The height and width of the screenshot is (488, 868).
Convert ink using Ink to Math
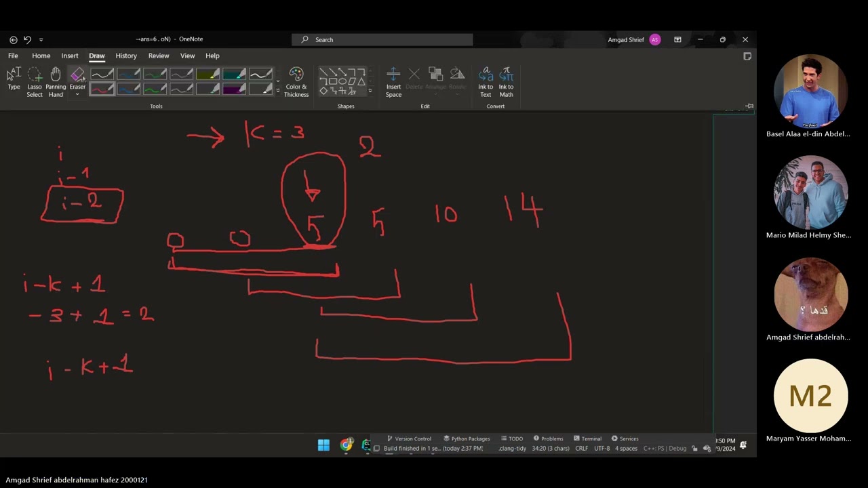tap(506, 83)
